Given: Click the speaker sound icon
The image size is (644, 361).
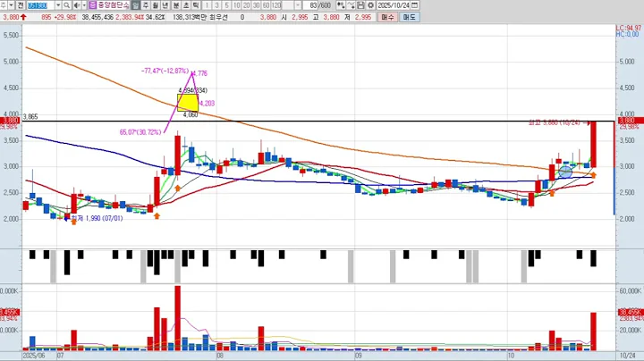Looking at the screenshot, I should (77, 5).
